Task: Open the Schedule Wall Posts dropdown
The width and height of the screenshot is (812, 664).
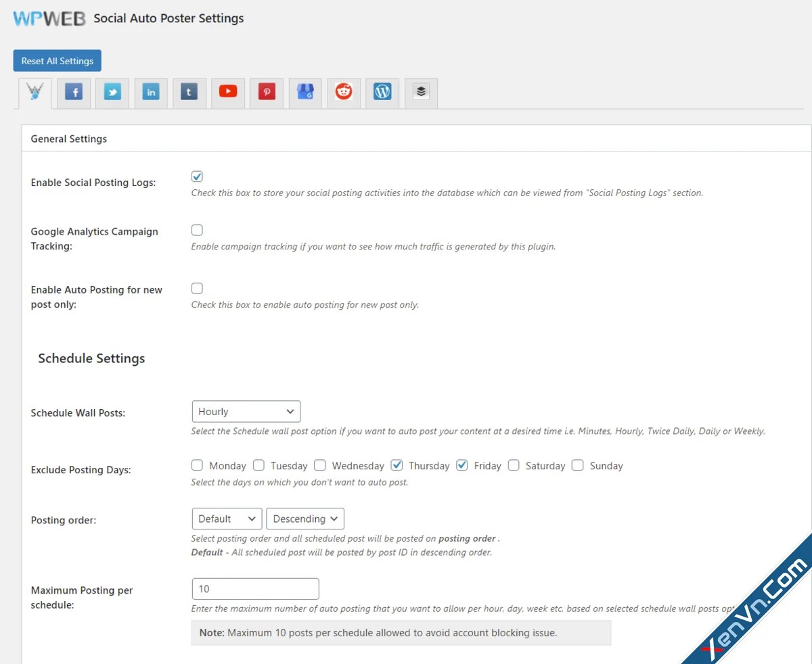Action: (246, 411)
